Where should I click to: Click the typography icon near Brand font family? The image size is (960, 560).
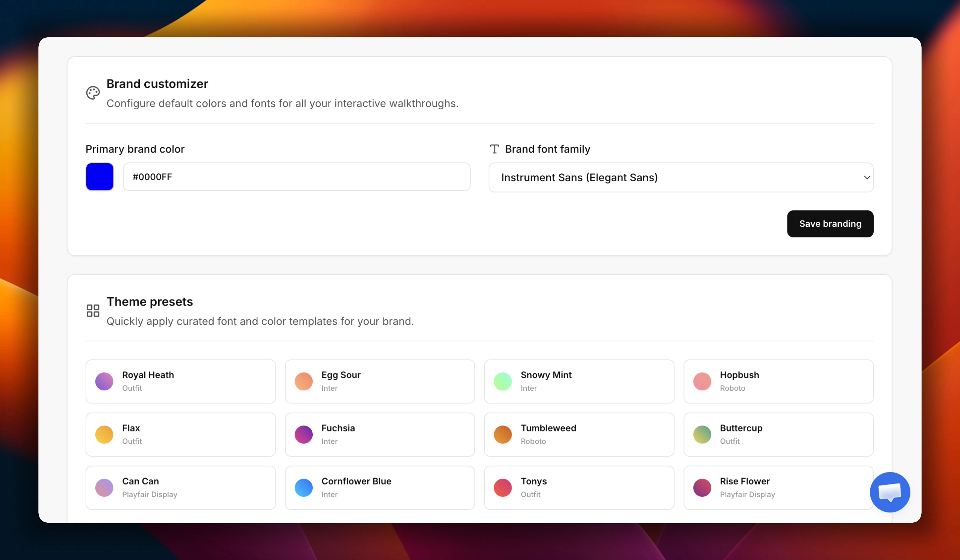point(494,149)
